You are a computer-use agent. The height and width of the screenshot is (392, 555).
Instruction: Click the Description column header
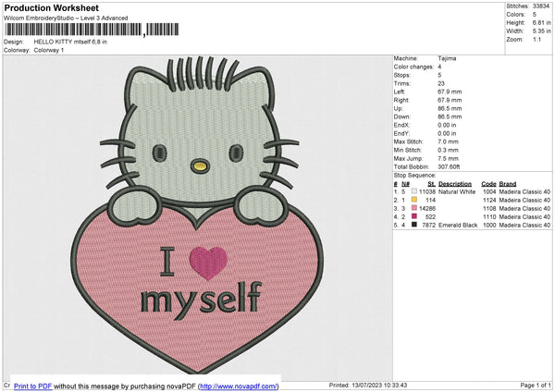coord(450,183)
